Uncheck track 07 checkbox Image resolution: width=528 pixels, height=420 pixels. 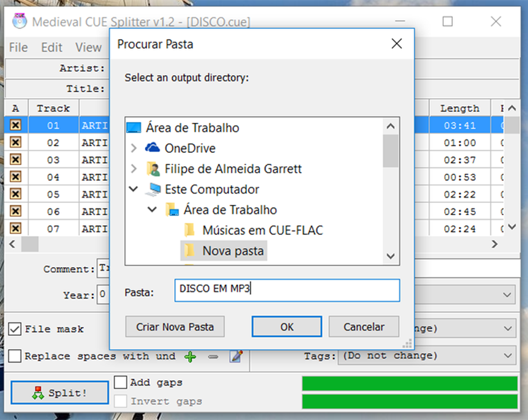(16, 229)
